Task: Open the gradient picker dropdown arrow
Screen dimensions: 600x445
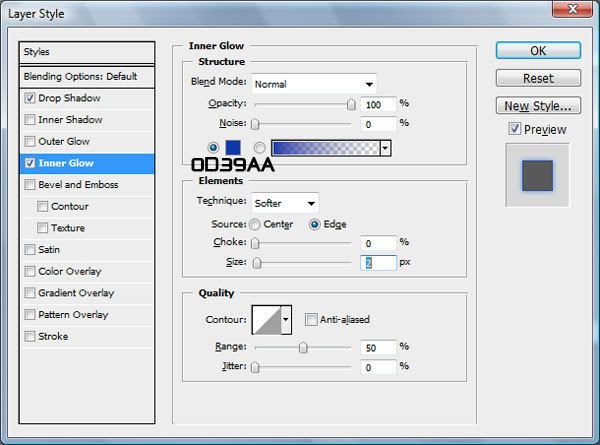Action: [x=385, y=148]
